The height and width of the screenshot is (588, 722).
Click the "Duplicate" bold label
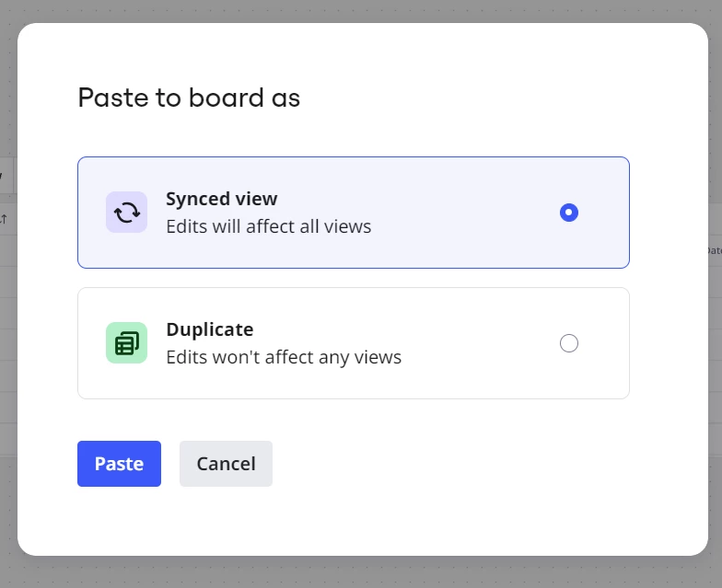(210, 329)
